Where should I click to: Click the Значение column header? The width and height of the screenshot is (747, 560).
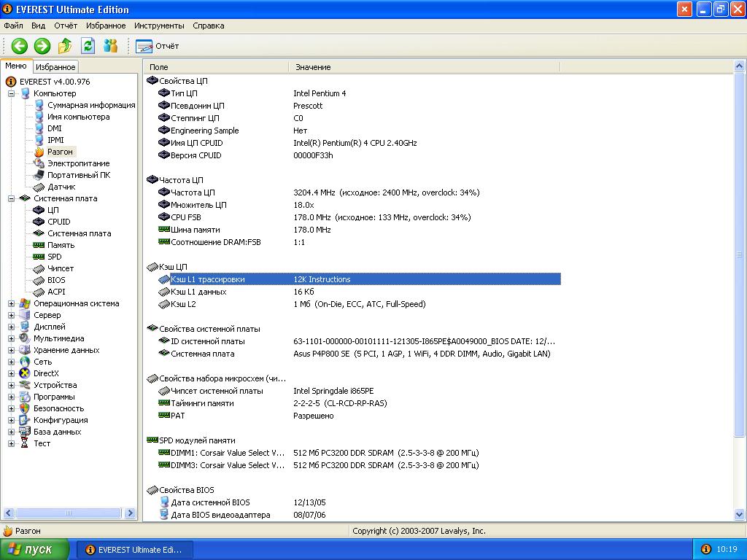[313, 67]
